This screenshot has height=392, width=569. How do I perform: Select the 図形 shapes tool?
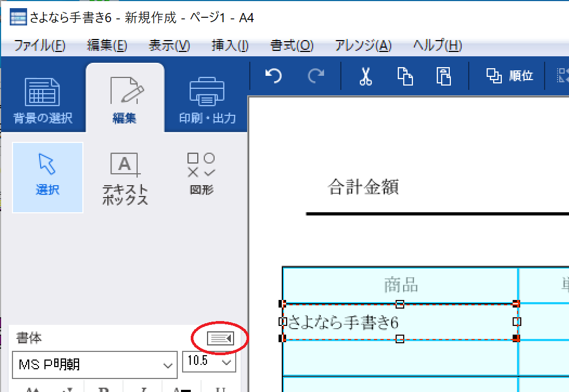click(202, 174)
